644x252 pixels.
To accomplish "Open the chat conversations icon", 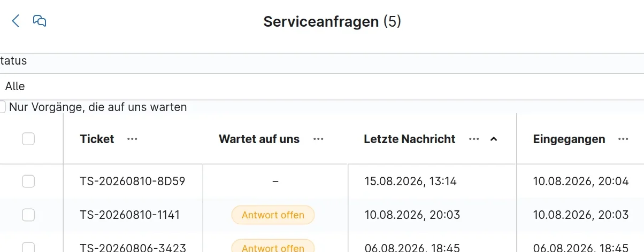I will pyautogui.click(x=40, y=21).
